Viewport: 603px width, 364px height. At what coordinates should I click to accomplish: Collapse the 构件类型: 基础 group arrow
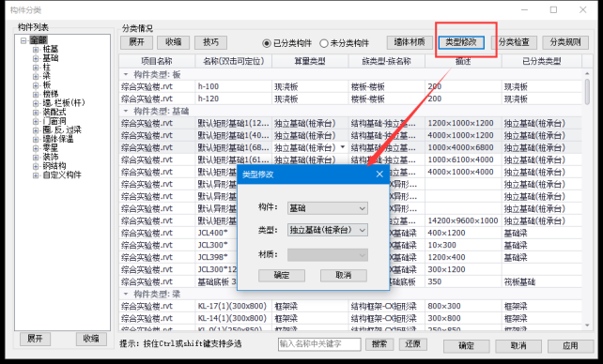(125, 112)
